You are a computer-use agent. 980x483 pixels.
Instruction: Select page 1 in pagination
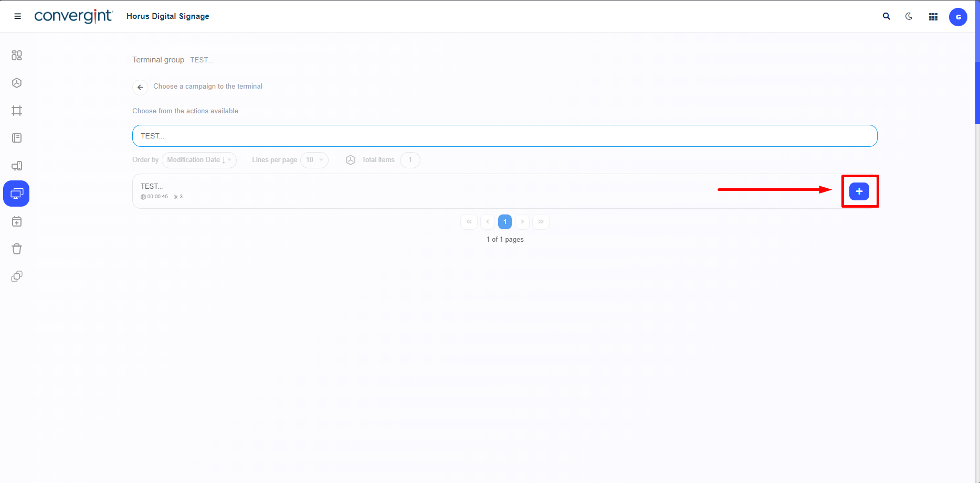click(x=504, y=222)
